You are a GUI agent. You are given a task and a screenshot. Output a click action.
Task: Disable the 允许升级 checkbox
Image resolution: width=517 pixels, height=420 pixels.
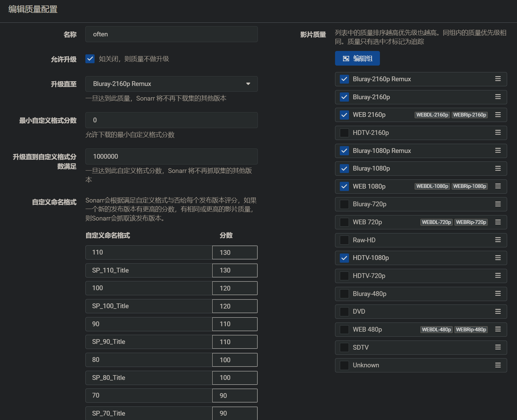click(90, 59)
